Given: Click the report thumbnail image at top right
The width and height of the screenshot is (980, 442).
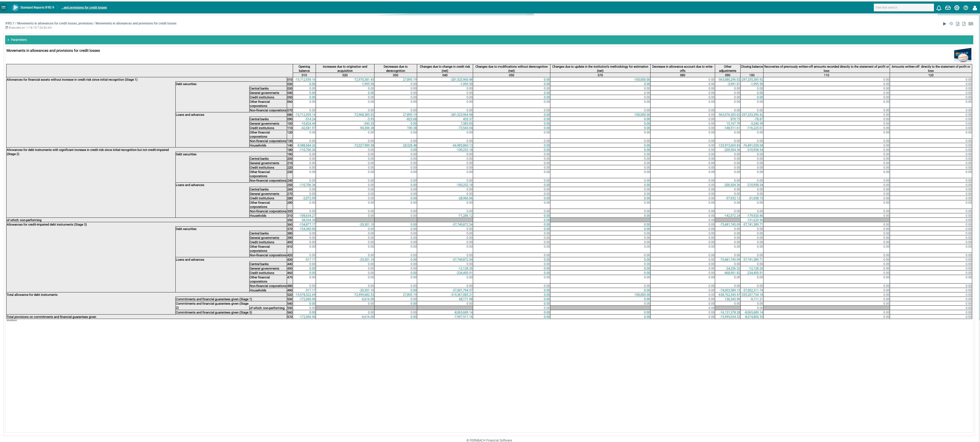Looking at the screenshot, I should click(963, 55).
